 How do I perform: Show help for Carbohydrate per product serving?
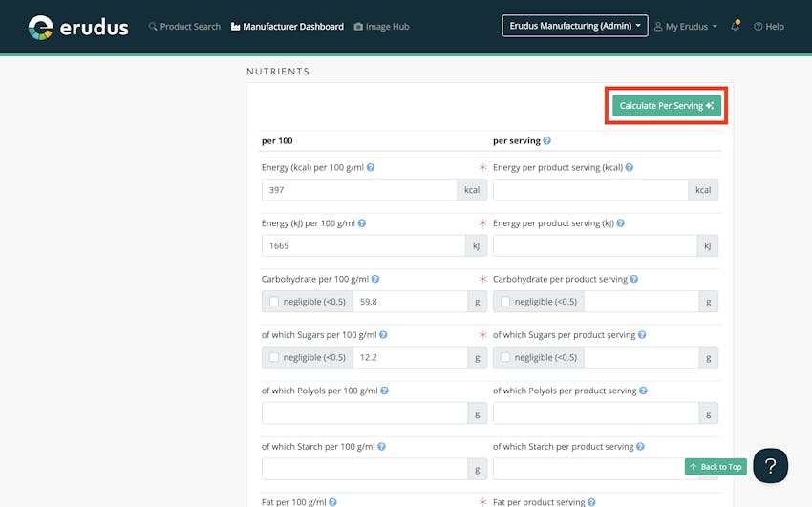pos(634,280)
